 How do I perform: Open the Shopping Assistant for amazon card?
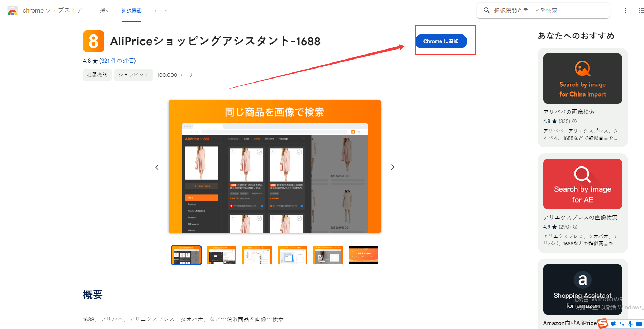pos(583,290)
